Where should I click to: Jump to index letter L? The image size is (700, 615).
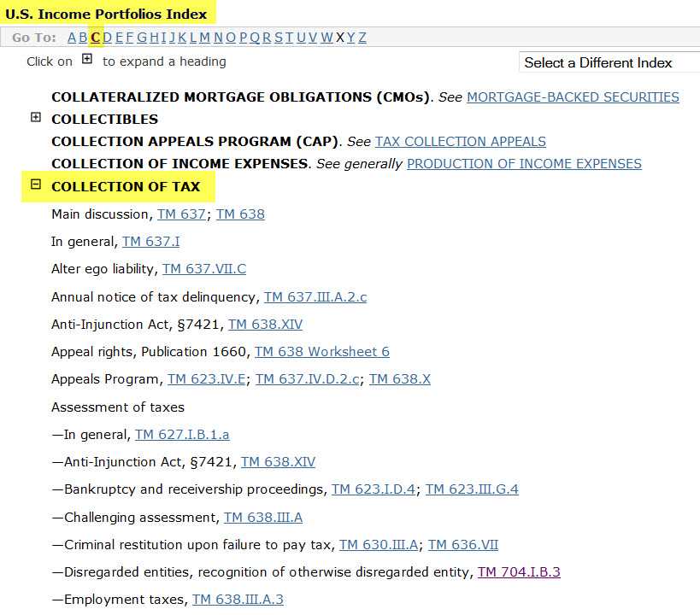pyautogui.click(x=193, y=38)
